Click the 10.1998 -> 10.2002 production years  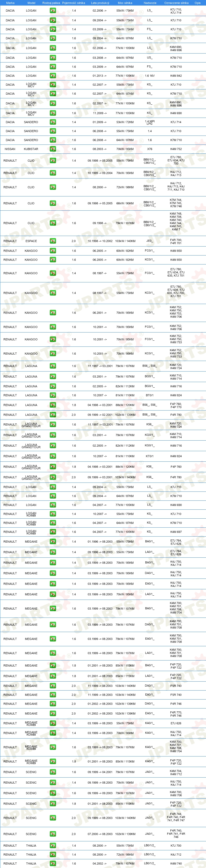pyautogui.click(x=100, y=241)
